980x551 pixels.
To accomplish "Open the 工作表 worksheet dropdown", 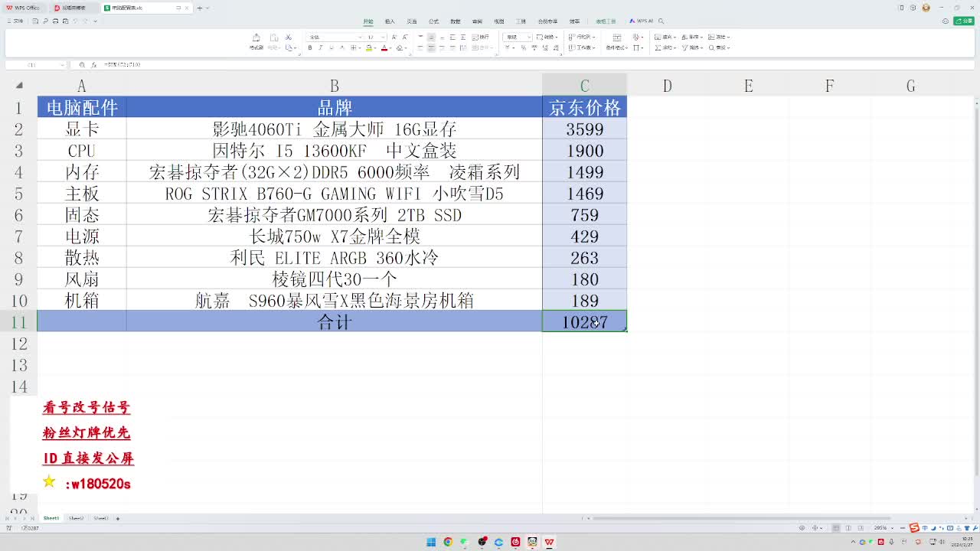I will (581, 48).
